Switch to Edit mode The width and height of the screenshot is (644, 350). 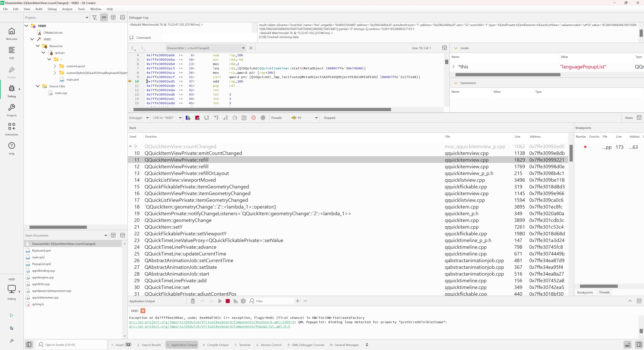click(x=12, y=53)
